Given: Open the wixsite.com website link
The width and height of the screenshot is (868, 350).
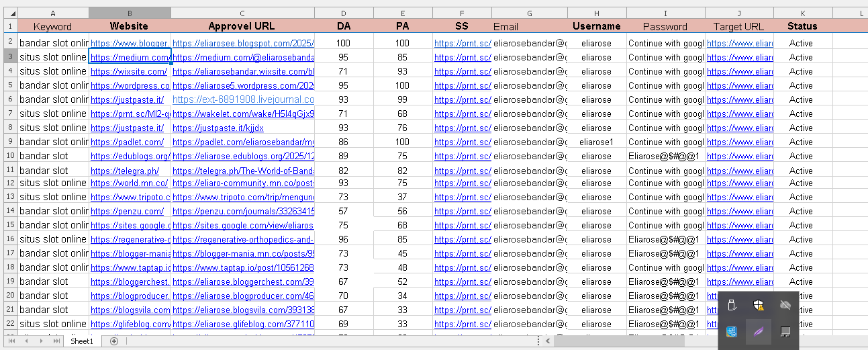Looking at the screenshot, I should tap(129, 71).
